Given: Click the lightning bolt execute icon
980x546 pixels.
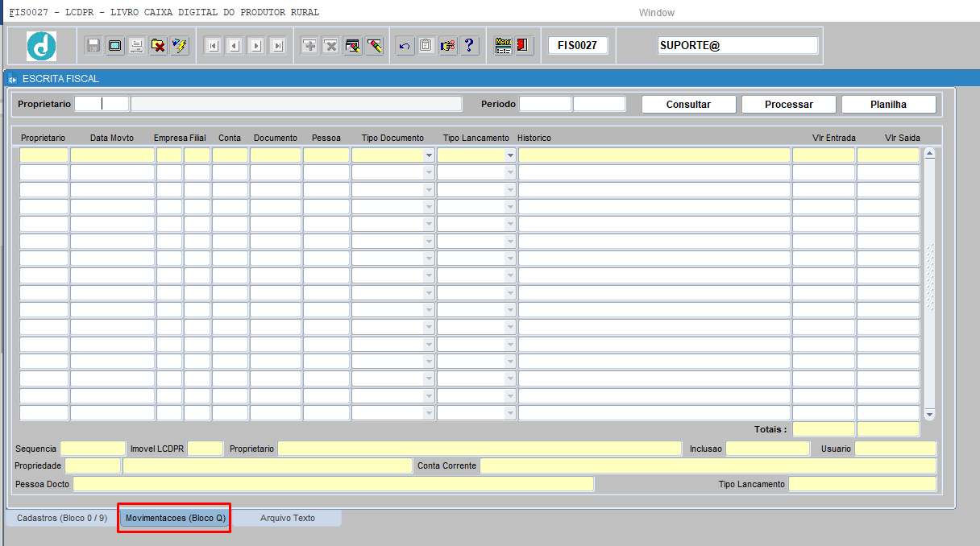Looking at the screenshot, I should (180, 46).
